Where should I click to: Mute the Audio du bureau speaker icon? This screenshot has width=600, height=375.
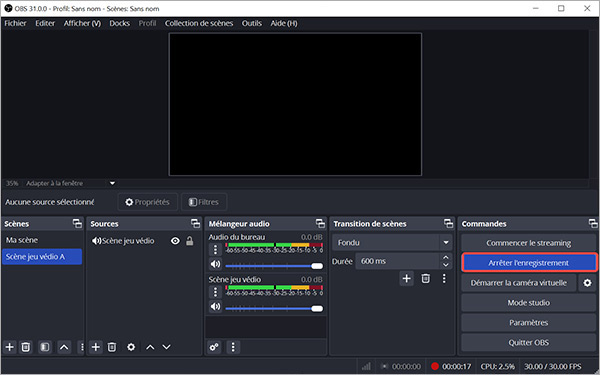coord(215,264)
